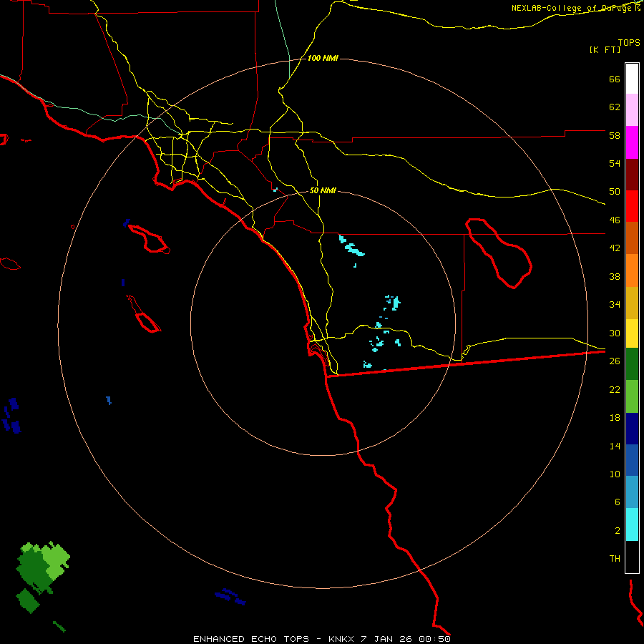Click the light pink legend swatch
Viewport: 644px width, 644px height.
coord(632,109)
